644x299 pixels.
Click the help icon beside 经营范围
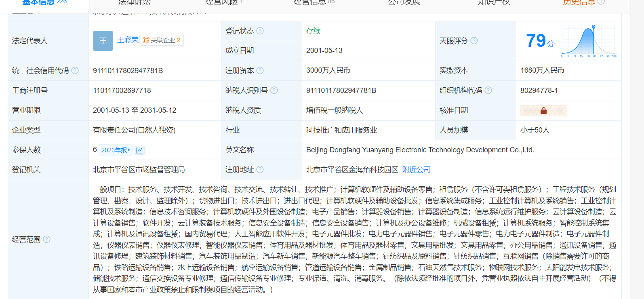[x=47, y=239]
